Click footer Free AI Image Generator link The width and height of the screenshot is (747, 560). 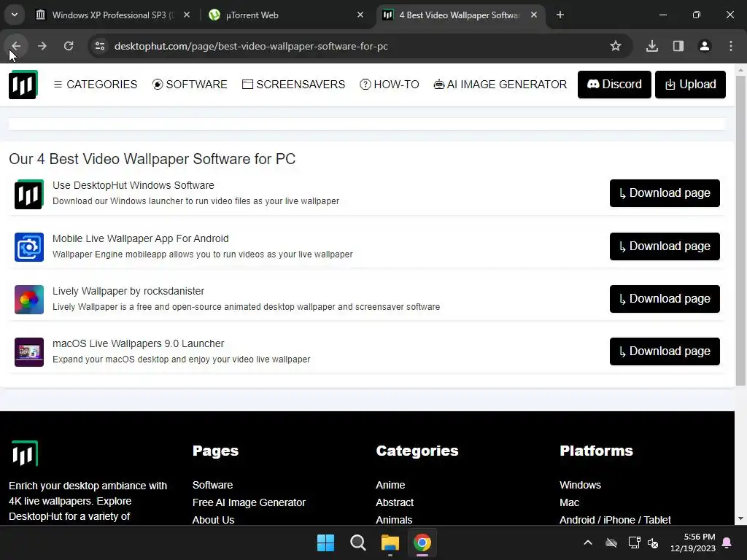click(249, 502)
